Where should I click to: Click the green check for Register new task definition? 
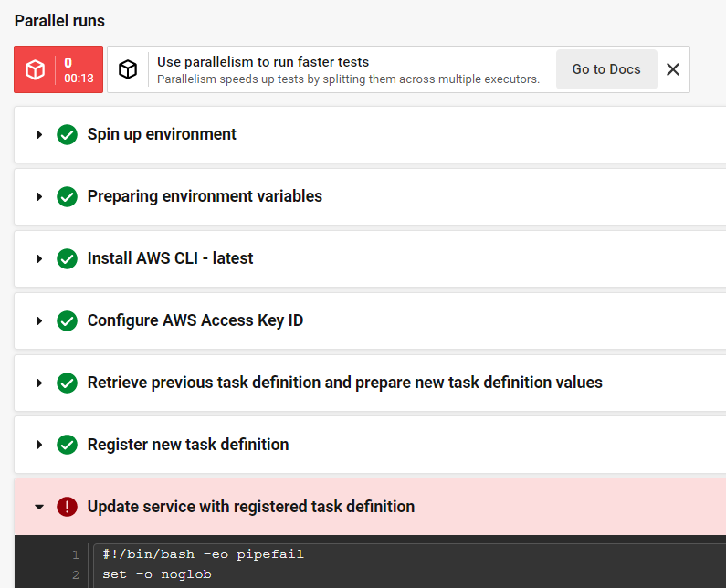[67, 446]
